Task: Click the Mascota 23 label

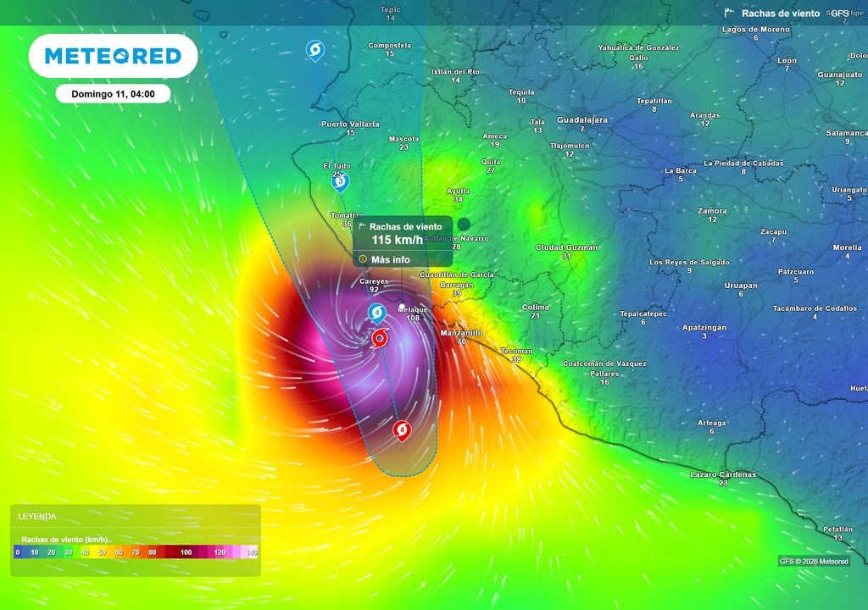Action: 403,143
